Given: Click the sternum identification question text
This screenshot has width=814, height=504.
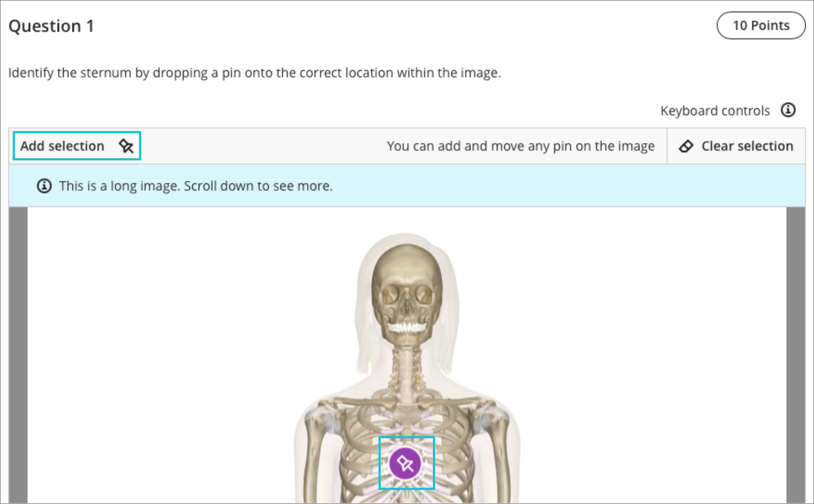Looking at the screenshot, I should 254,73.
